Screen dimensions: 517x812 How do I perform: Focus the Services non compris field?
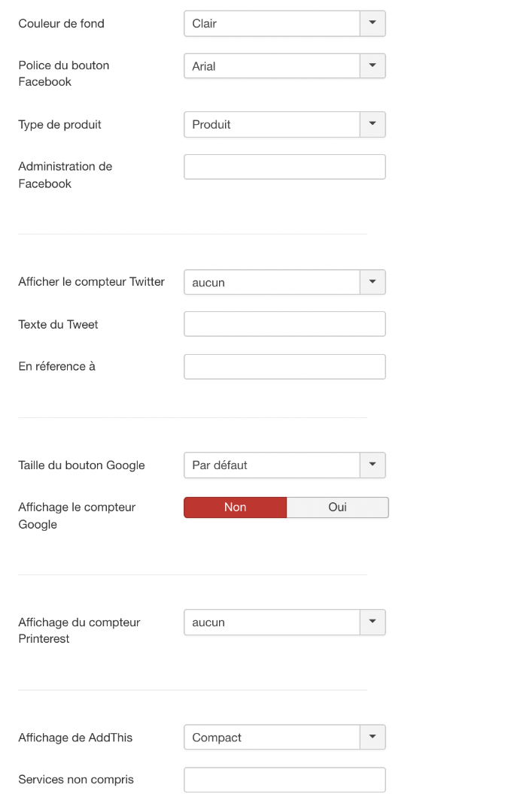284,780
